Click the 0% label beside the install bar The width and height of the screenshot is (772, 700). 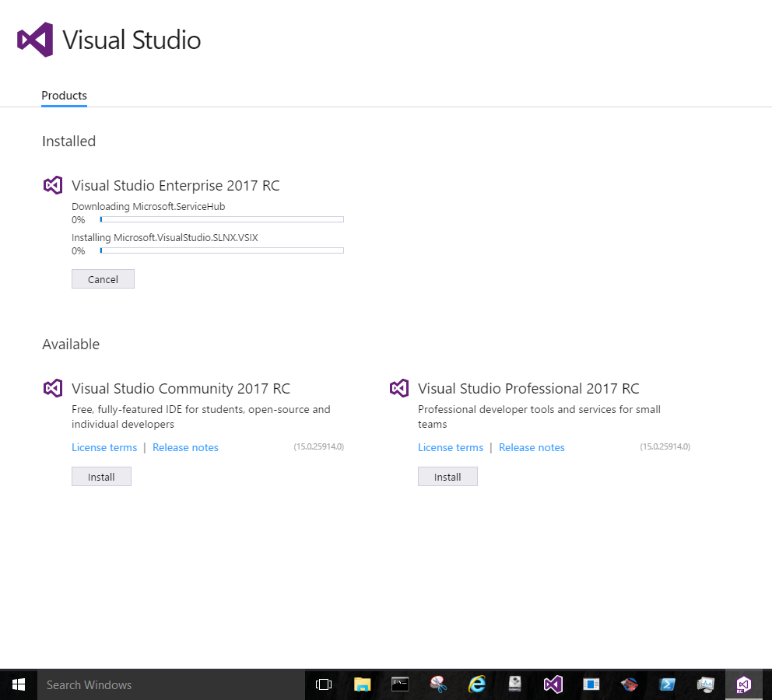click(79, 251)
